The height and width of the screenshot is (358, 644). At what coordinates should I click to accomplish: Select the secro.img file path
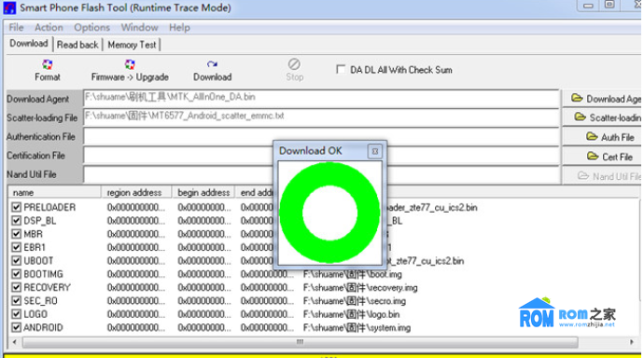(355, 301)
